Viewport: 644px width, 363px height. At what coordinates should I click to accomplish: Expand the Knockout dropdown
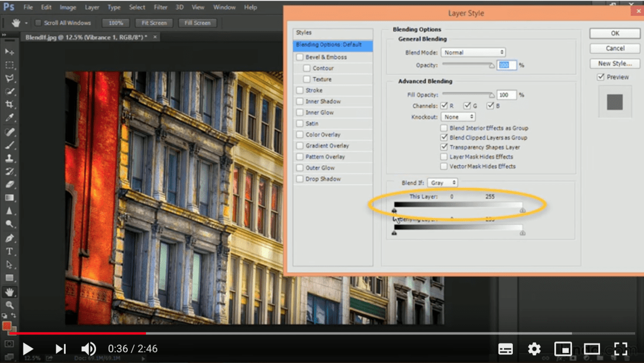click(459, 117)
